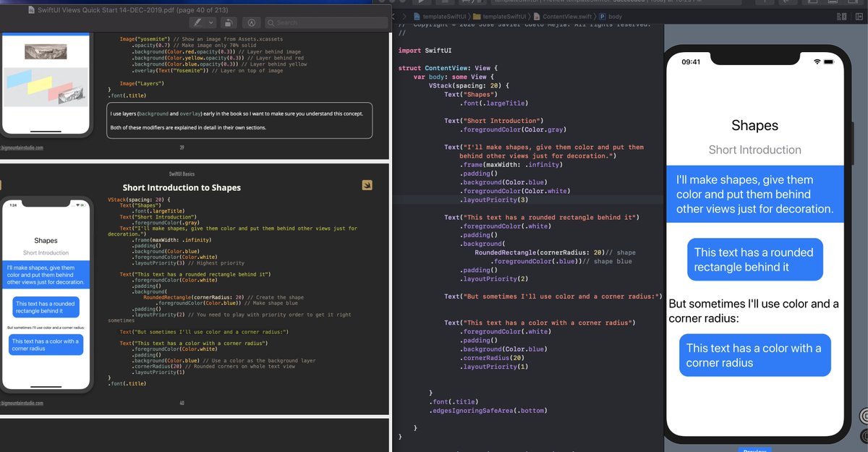The height and width of the screenshot is (452, 868).
Task: Click the 'SwiftUI Basics' header in the PDF
Action: pos(182,174)
